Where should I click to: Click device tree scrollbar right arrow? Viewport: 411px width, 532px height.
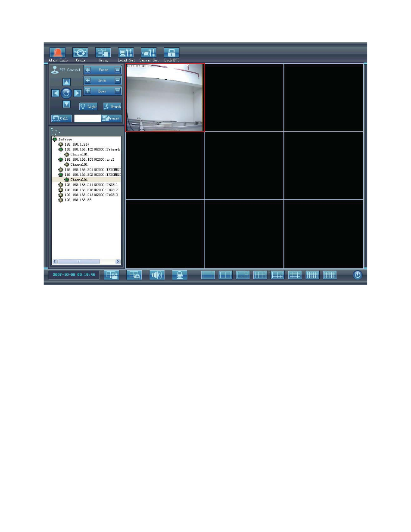point(118,261)
